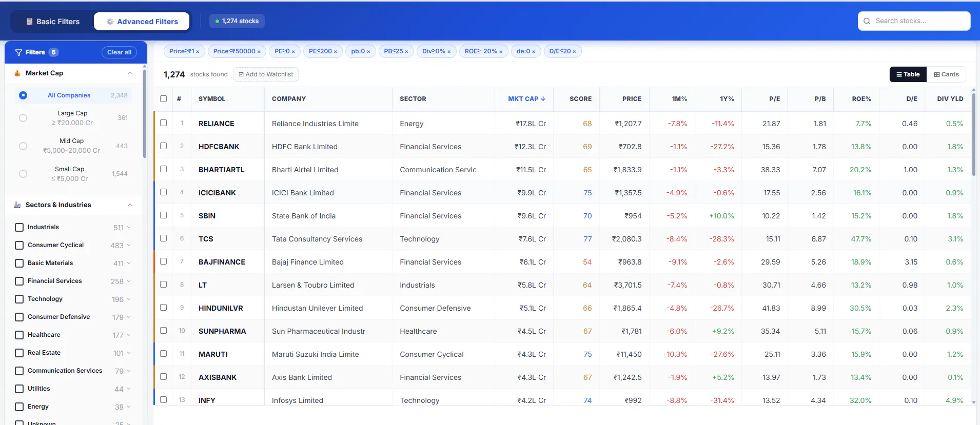Click the Sectors & Industries icon

pos(17,205)
